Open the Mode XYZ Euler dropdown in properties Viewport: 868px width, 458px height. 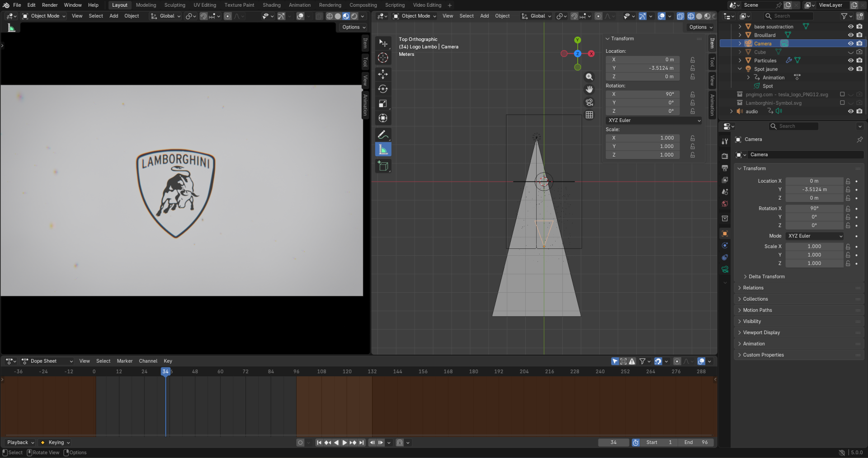point(814,236)
